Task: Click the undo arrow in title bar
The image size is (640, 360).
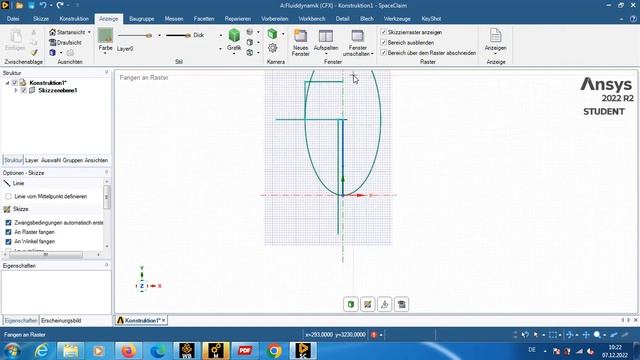Action: coord(43,5)
